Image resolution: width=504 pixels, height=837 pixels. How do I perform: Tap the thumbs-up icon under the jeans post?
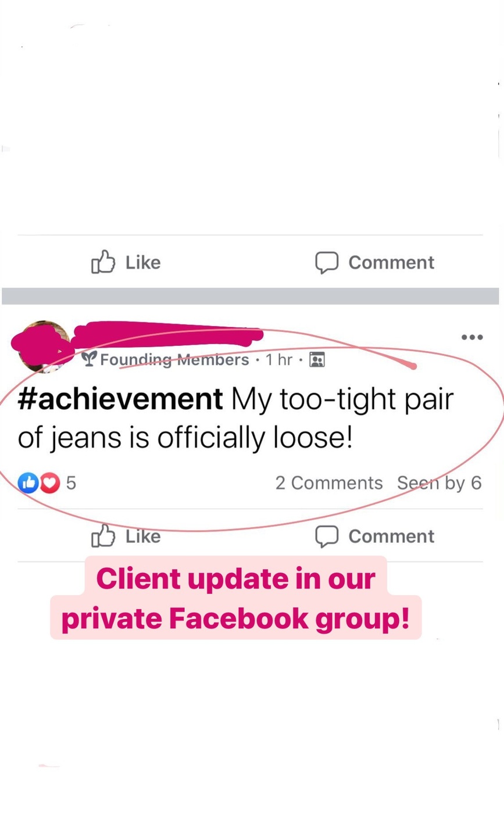(103, 535)
